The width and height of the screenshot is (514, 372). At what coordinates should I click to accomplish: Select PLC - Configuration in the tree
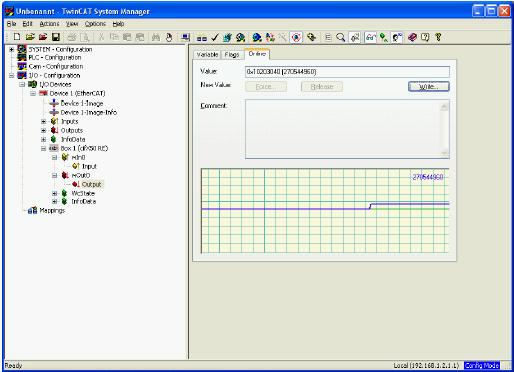tap(55, 57)
